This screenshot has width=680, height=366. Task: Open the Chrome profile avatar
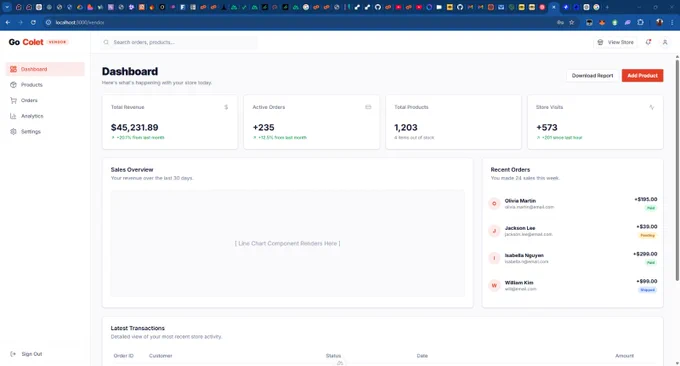pos(660,22)
